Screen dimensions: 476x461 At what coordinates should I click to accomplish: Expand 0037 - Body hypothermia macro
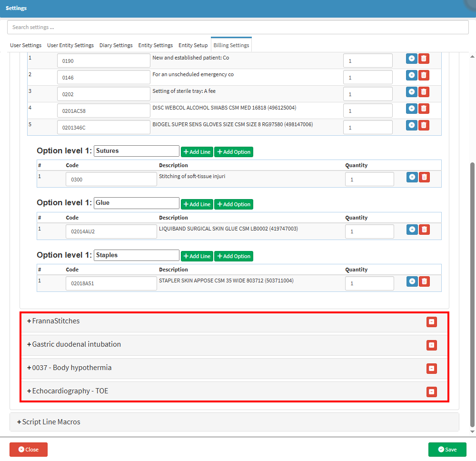coord(71,368)
